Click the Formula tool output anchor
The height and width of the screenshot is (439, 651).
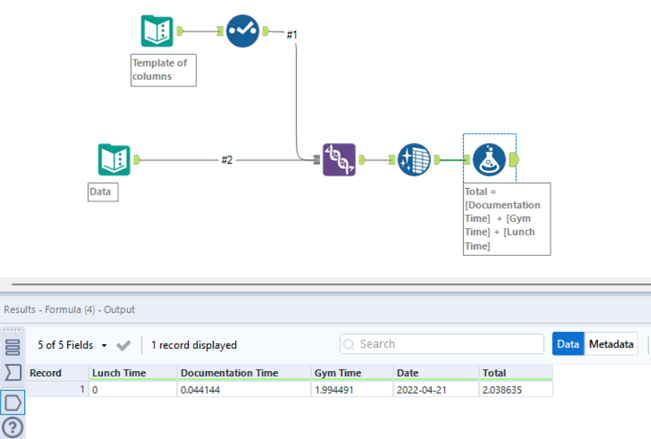[514, 160]
